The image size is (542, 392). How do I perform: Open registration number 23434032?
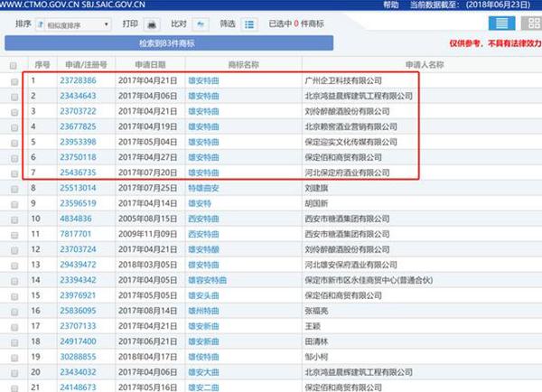(78, 372)
